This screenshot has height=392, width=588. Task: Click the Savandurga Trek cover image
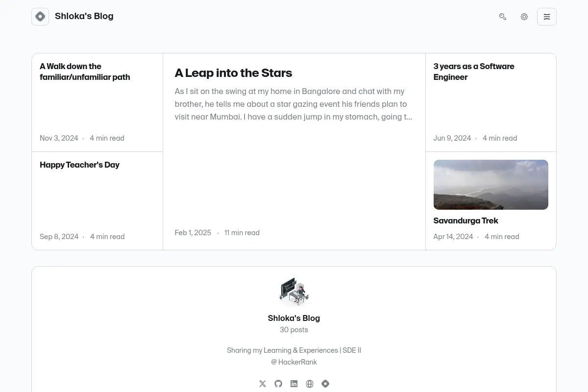[490, 185]
